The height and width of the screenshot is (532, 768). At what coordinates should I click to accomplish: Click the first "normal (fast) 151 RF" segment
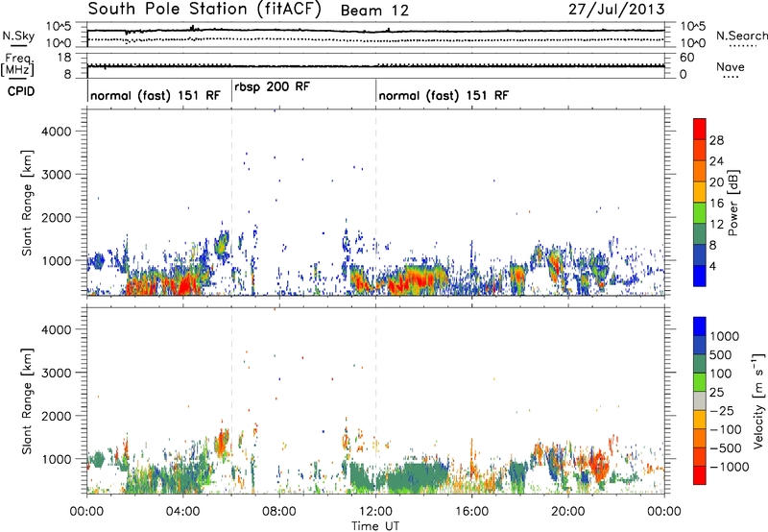pos(156,95)
